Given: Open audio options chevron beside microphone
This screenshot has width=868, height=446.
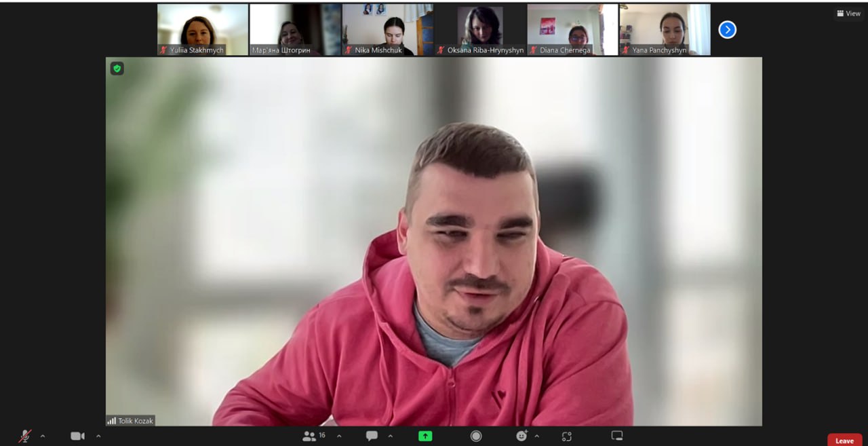Looking at the screenshot, I should click(43, 436).
